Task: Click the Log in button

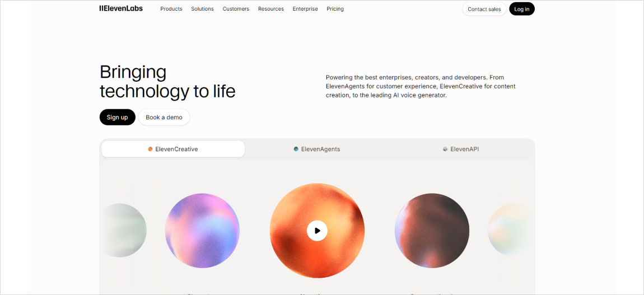Action: tap(521, 9)
